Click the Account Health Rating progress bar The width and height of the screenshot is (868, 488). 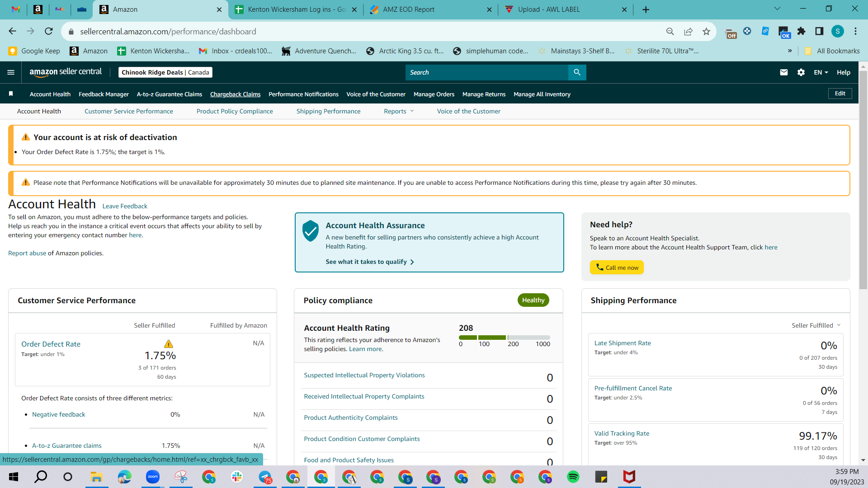click(505, 338)
